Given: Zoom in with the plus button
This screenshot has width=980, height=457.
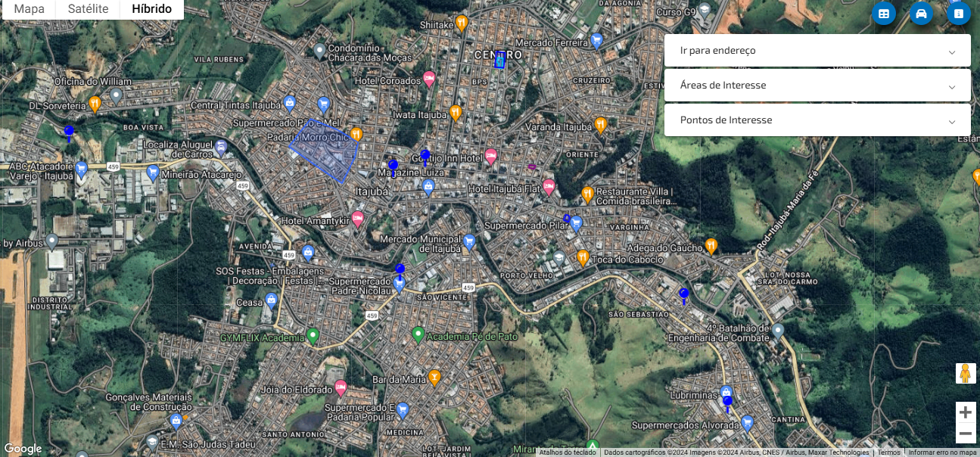Looking at the screenshot, I should tap(966, 412).
